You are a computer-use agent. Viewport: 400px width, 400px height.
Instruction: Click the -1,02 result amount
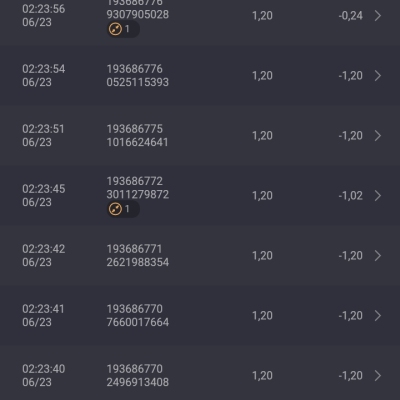click(x=351, y=196)
